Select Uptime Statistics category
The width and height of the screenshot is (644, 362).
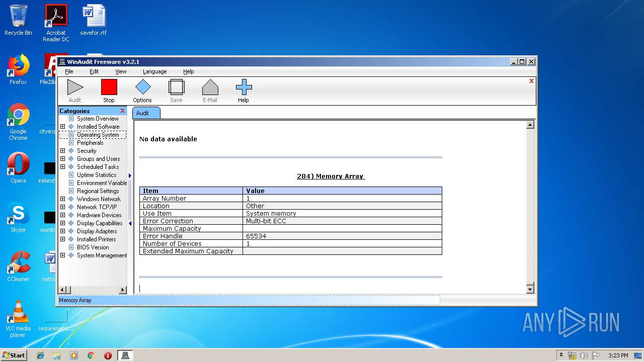(x=97, y=175)
